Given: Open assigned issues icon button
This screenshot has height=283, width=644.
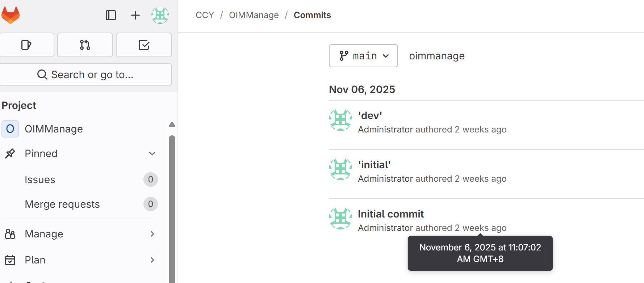Looking at the screenshot, I should pos(26,45).
